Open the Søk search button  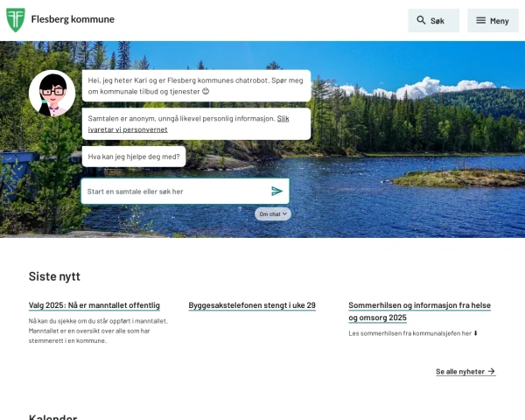coord(434,21)
